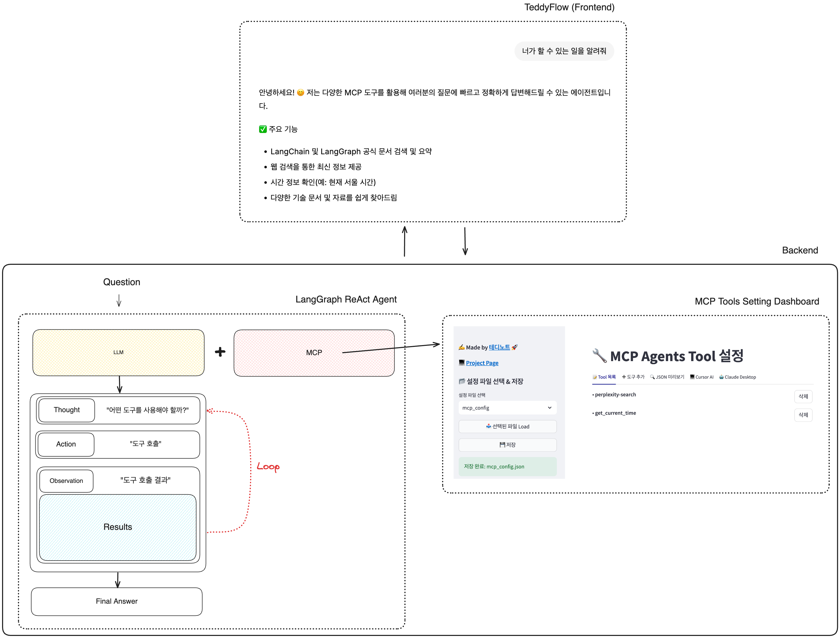The height and width of the screenshot is (638, 840).
Task: Open the mcp_config settings file dropdown
Action: [508, 408]
